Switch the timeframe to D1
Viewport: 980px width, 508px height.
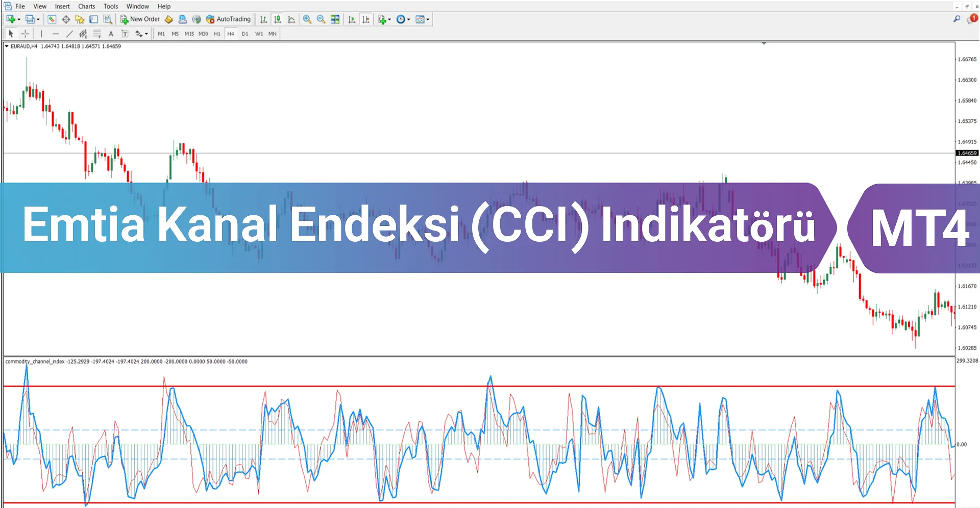pos(245,34)
